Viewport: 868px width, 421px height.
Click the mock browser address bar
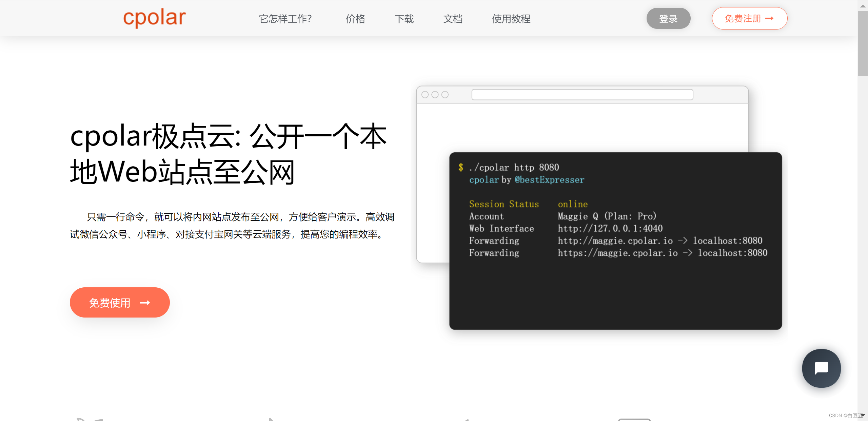click(582, 95)
